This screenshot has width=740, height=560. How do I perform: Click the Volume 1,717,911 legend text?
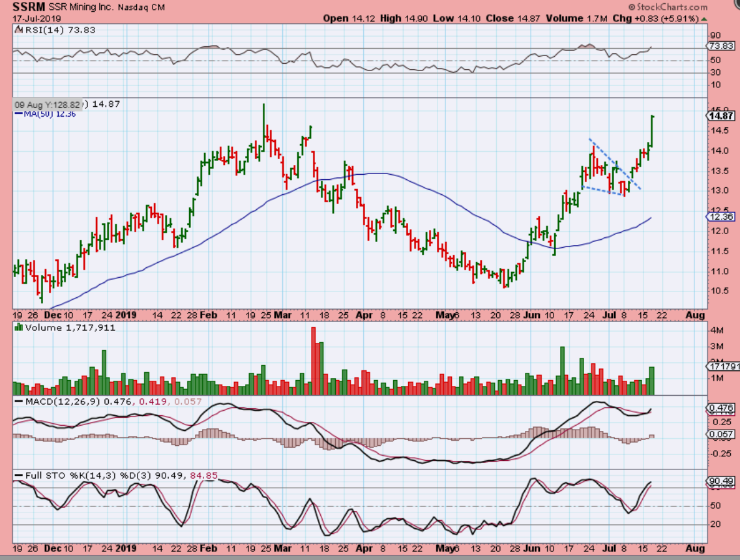pos(70,327)
